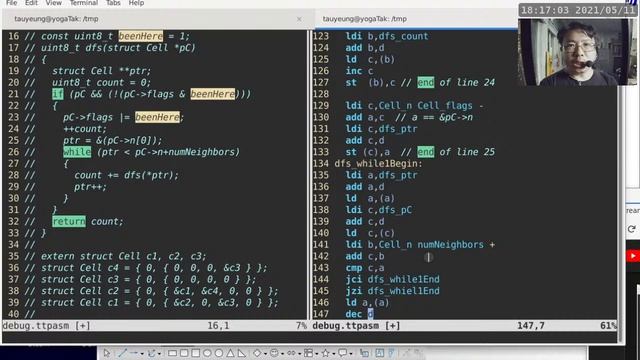The width and height of the screenshot is (640, 360).
Task: Click the dfs_while1Begin: label on line 134
Action: tap(378, 164)
